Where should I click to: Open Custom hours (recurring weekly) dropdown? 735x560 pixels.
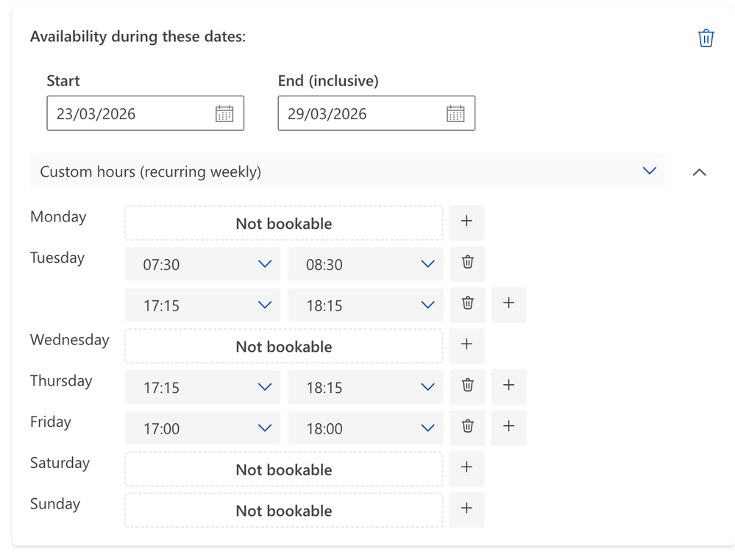coord(347,171)
